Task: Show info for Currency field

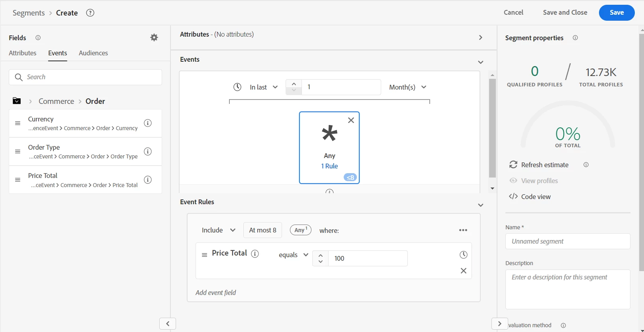Action: (148, 123)
